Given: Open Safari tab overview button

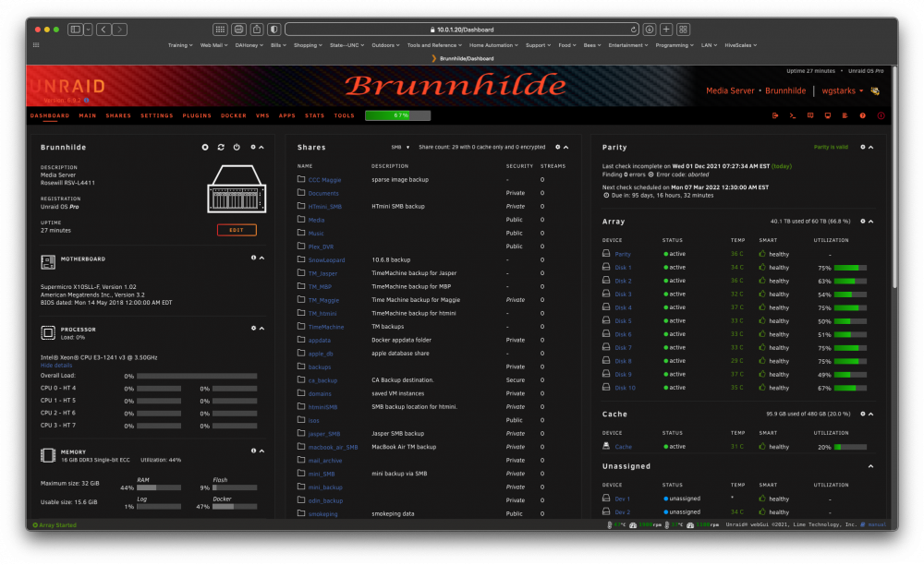Looking at the screenshot, I should (x=684, y=30).
